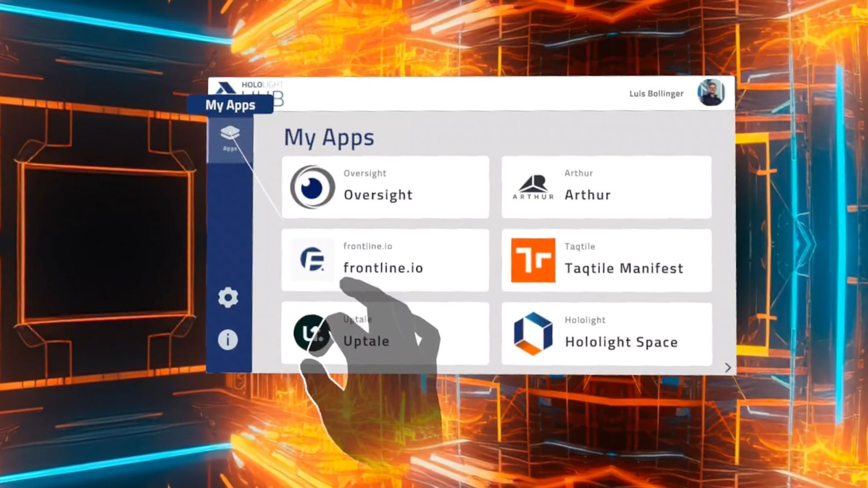Click the Luis Bollinger user name
The image size is (868, 488).
(x=656, y=94)
